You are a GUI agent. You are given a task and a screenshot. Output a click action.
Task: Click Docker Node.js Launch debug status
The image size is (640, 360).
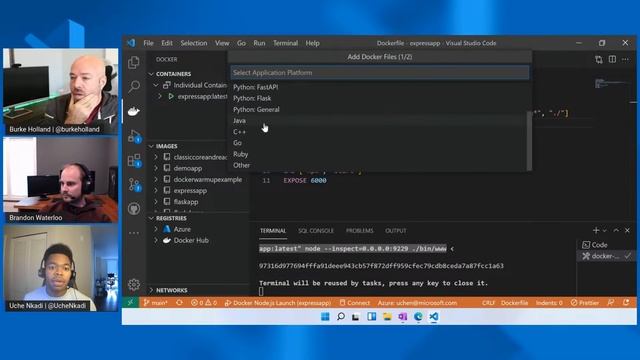click(278, 303)
